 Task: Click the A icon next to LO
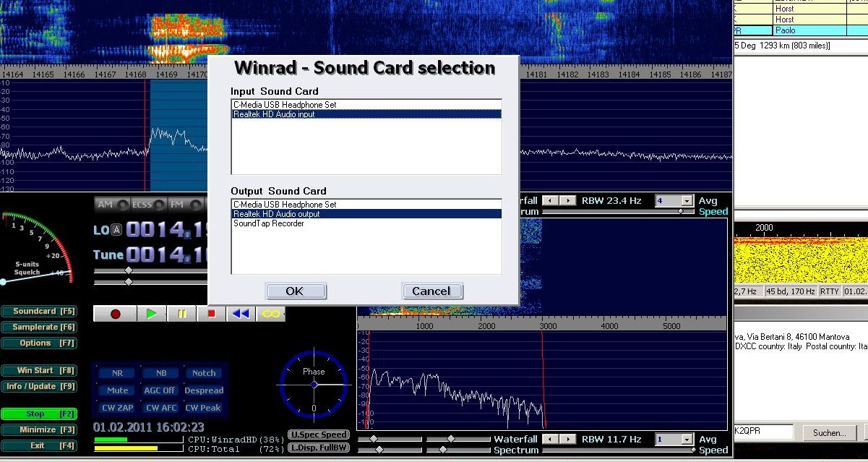tap(116, 230)
